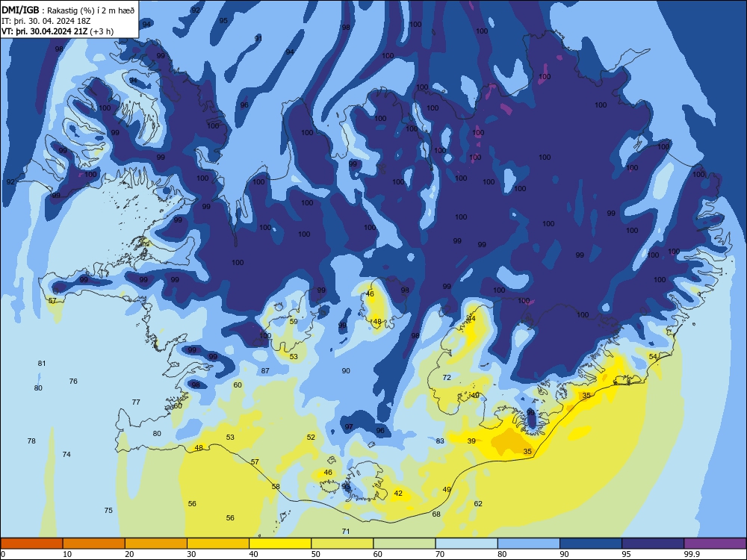747x560 pixels.
Task: Select the map value '76'
Action: coord(73,381)
